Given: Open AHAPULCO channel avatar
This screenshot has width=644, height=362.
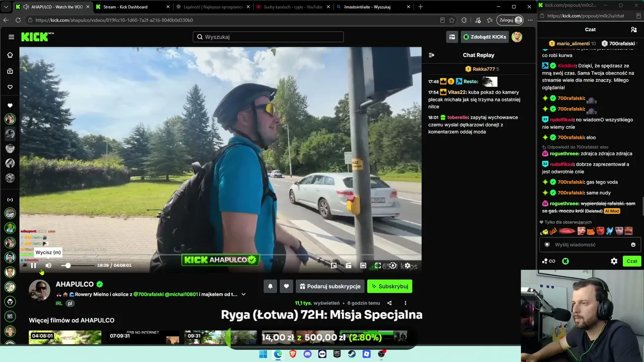Looking at the screenshot, I should point(39,290).
